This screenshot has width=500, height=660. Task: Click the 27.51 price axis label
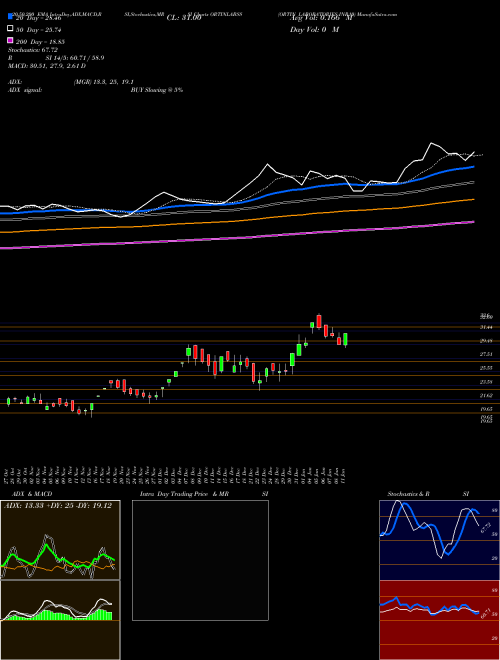487,354
